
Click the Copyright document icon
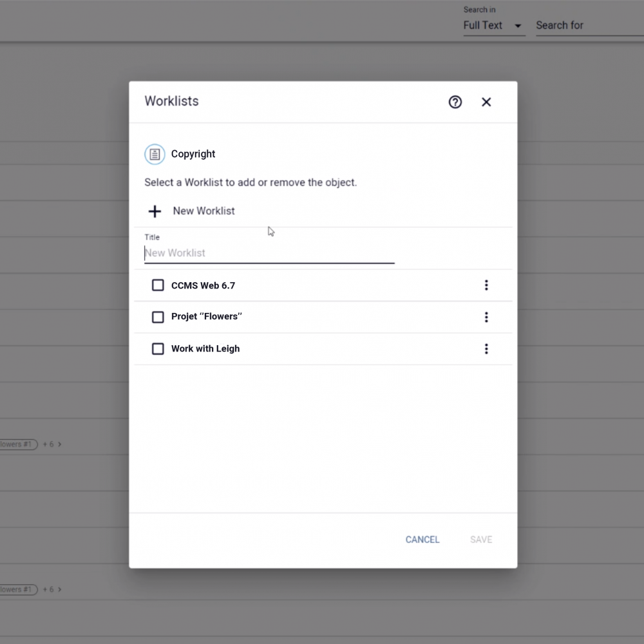155,154
